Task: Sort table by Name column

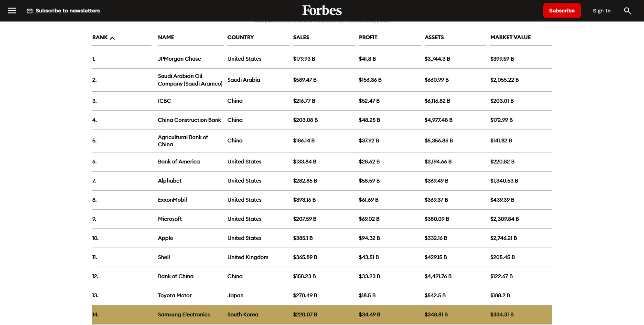Action: (166, 37)
